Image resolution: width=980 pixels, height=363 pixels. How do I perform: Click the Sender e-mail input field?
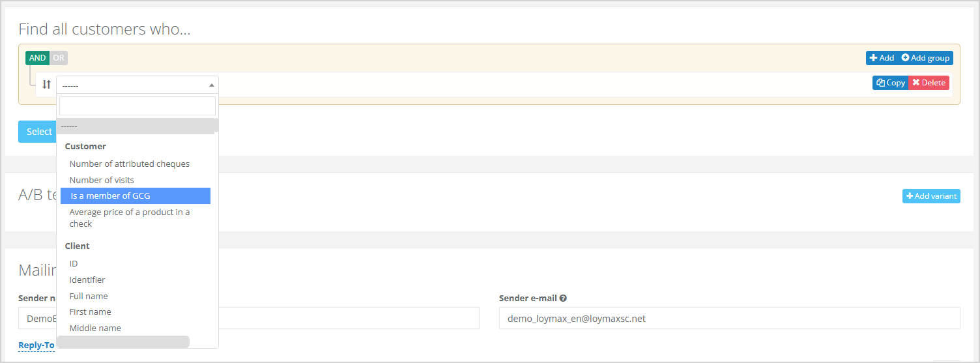click(x=728, y=318)
